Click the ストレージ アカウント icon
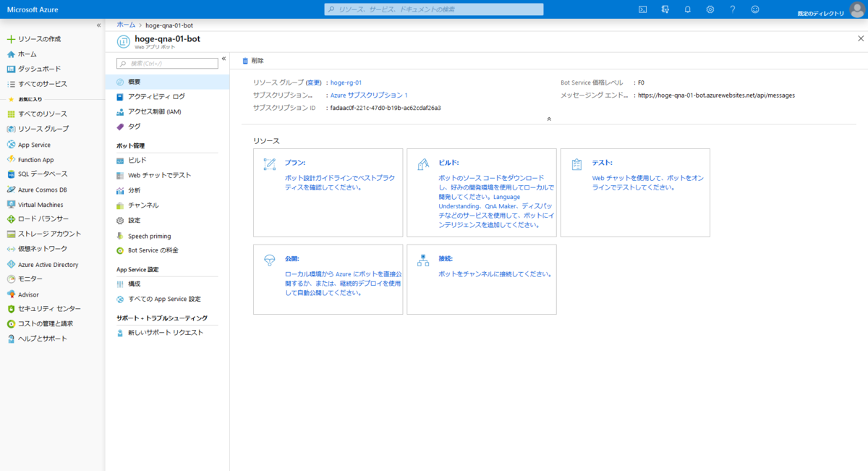 (x=11, y=234)
